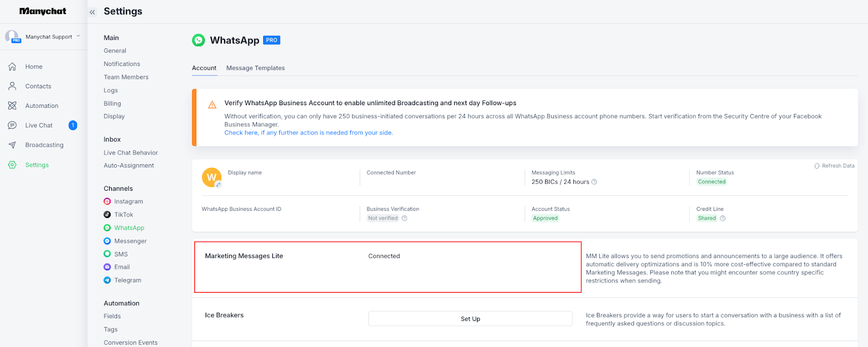Open Contacts person icon in sidebar
The height and width of the screenshot is (347, 868).
[x=12, y=86]
